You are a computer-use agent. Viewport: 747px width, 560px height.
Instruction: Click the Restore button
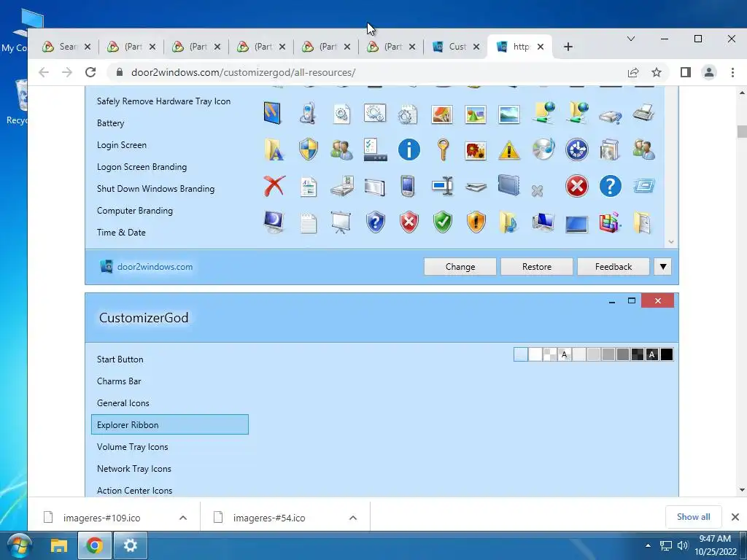[x=536, y=267]
